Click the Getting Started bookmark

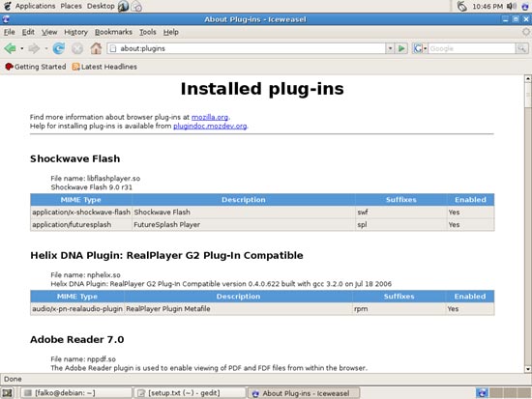pyautogui.click(x=36, y=67)
